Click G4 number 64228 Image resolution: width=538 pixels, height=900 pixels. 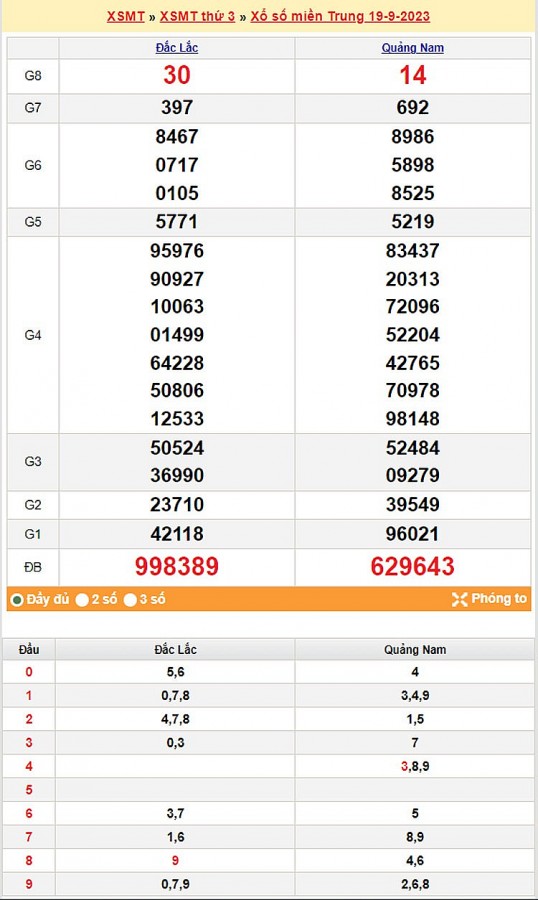coord(177,363)
